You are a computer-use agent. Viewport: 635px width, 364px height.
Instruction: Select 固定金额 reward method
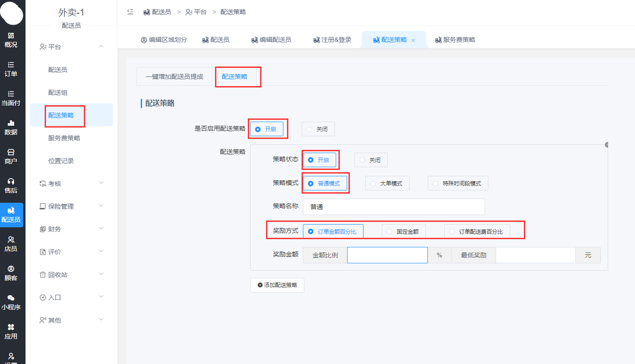click(404, 231)
